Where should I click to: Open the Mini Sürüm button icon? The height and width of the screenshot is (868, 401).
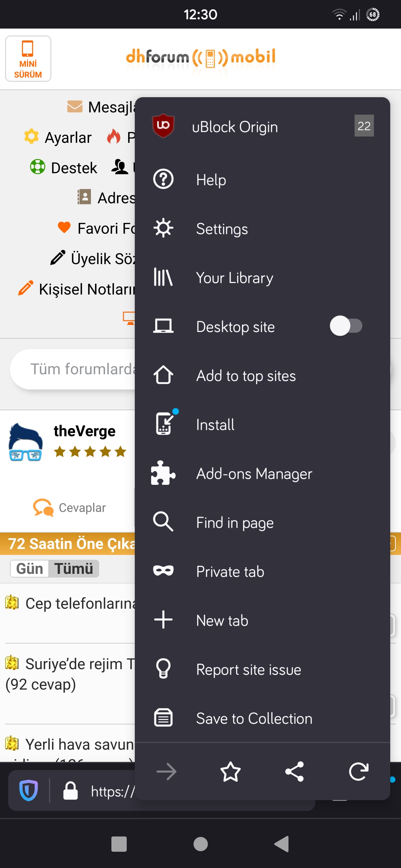coord(28,59)
